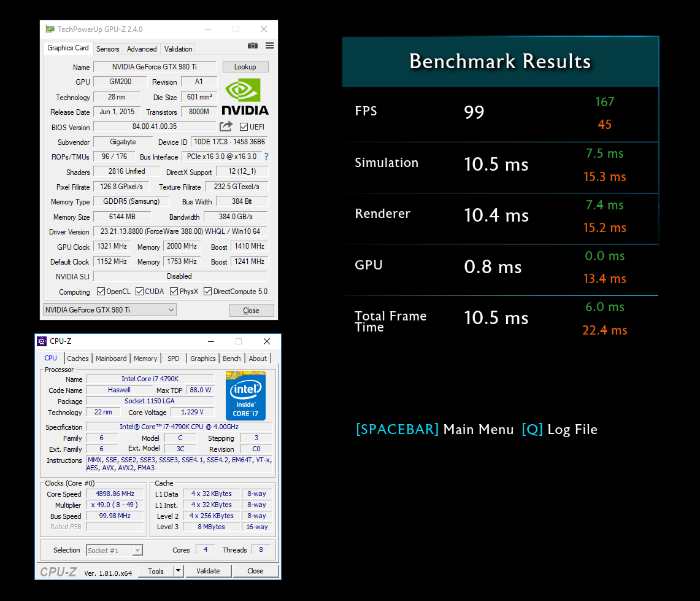Image resolution: width=700 pixels, height=601 pixels.
Task: Open the Graphics tab in CPU-Z
Action: [202, 359]
